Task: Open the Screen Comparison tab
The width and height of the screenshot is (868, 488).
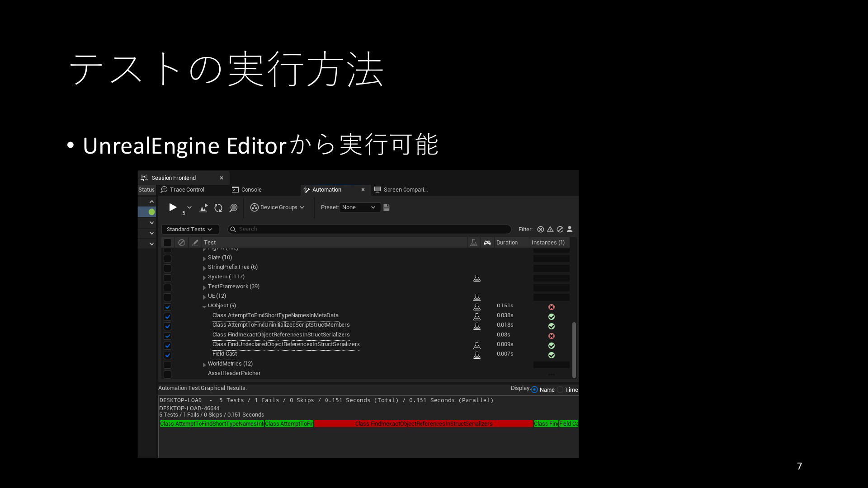Action: click(401, 190)
